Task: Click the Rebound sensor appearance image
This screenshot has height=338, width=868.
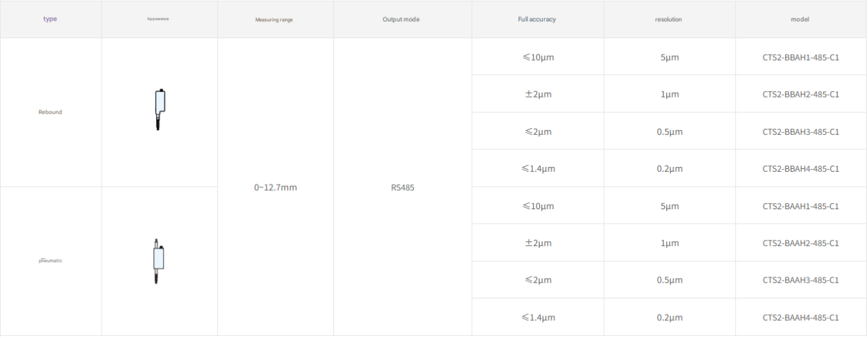Action: [x=160, y=109]
